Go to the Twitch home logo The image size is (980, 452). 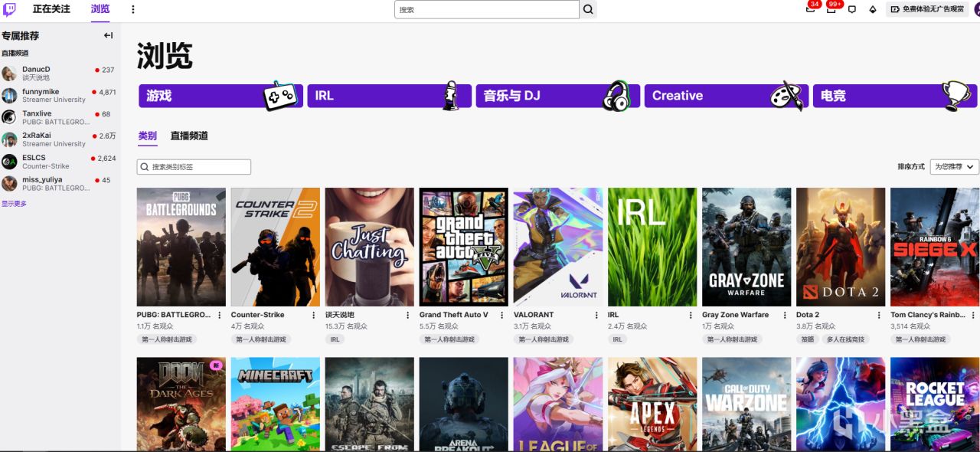[9, 9]
